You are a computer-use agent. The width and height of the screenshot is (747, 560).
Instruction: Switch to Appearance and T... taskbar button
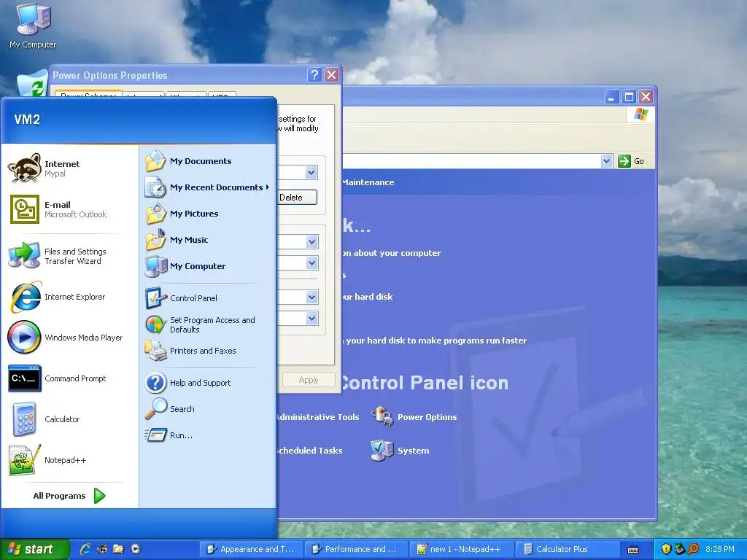251,549
